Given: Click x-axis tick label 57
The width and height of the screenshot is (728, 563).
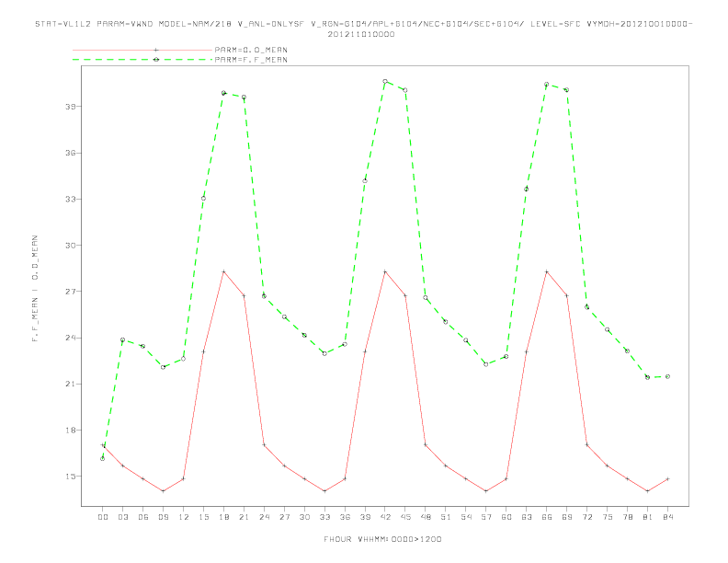Looking at the screenshot, I should coord(486,517).
